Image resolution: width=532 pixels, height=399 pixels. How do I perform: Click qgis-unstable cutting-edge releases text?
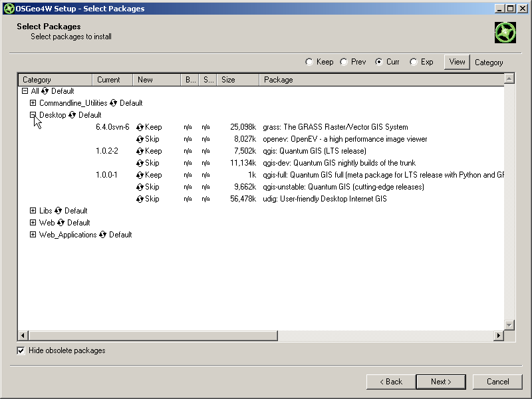click(x=343, y=187)
